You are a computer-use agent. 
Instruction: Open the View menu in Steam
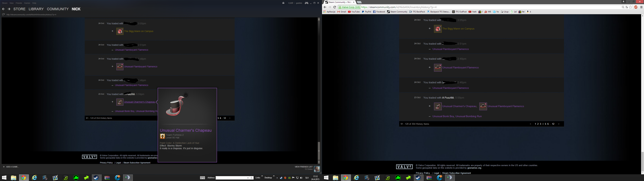(x=12, y=3)
